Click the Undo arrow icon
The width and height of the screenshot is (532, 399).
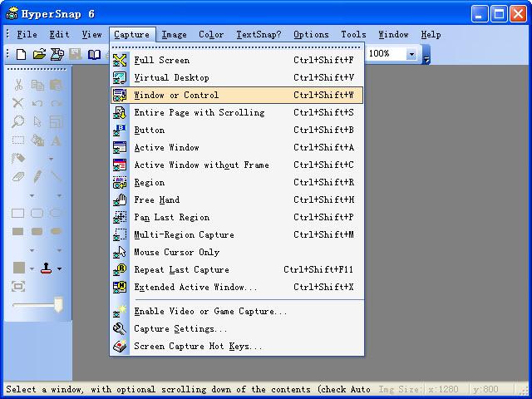37,103
